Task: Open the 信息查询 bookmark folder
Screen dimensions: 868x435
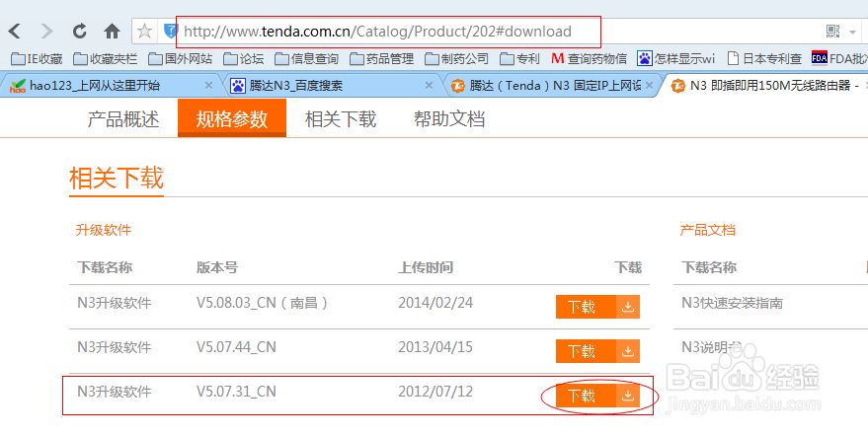Action: coord(307,58)
